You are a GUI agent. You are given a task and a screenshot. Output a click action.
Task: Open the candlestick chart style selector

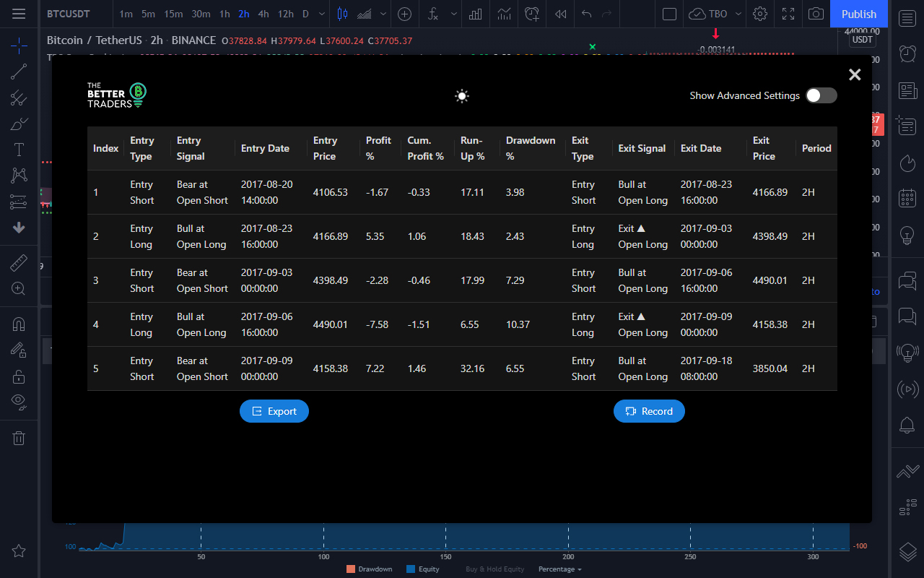click(342, 14)
